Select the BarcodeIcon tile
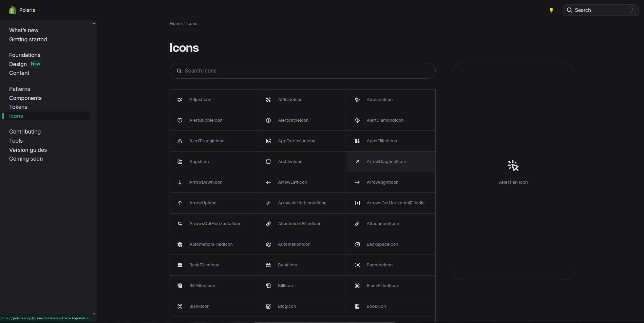Screen dimensions: 644x323 391,265
